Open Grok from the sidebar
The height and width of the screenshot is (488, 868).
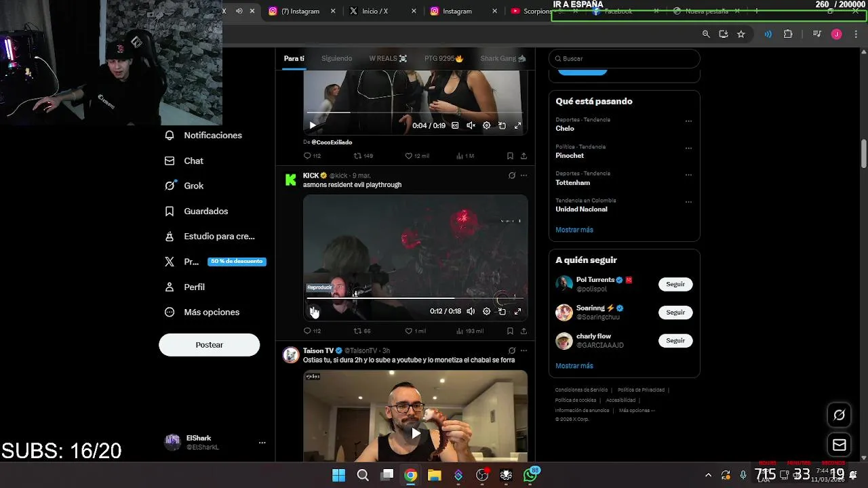coord(184,186)
